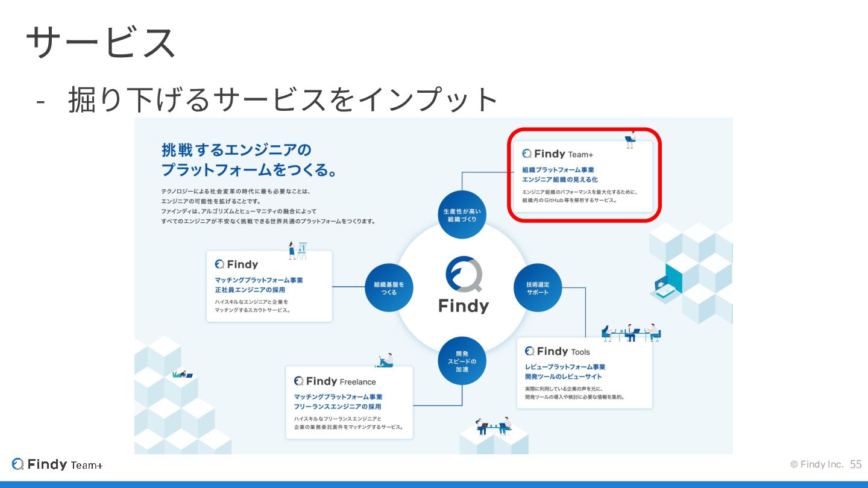The width and height of the screenshot is (868, 488).
Task: Click the presenter illustration above the Findy card
Action: tap(297, 251)
